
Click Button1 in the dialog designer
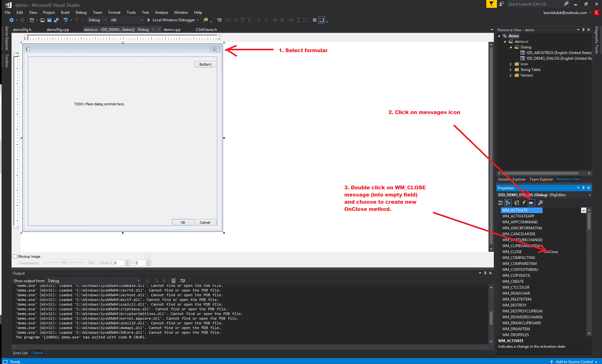pos(205,64)
